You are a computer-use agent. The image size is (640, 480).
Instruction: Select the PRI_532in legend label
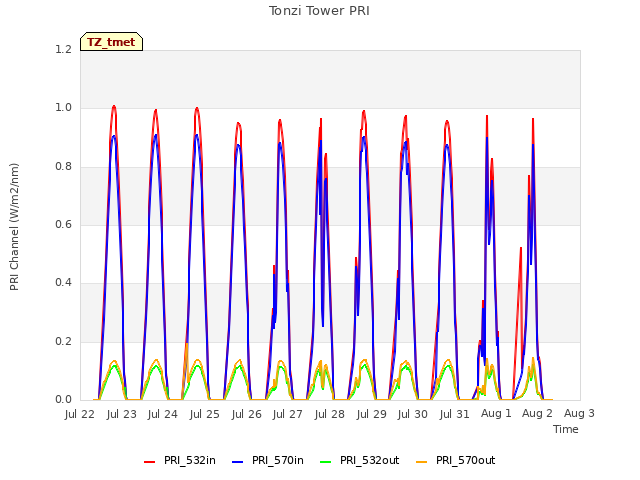click(x=190, y=460)
